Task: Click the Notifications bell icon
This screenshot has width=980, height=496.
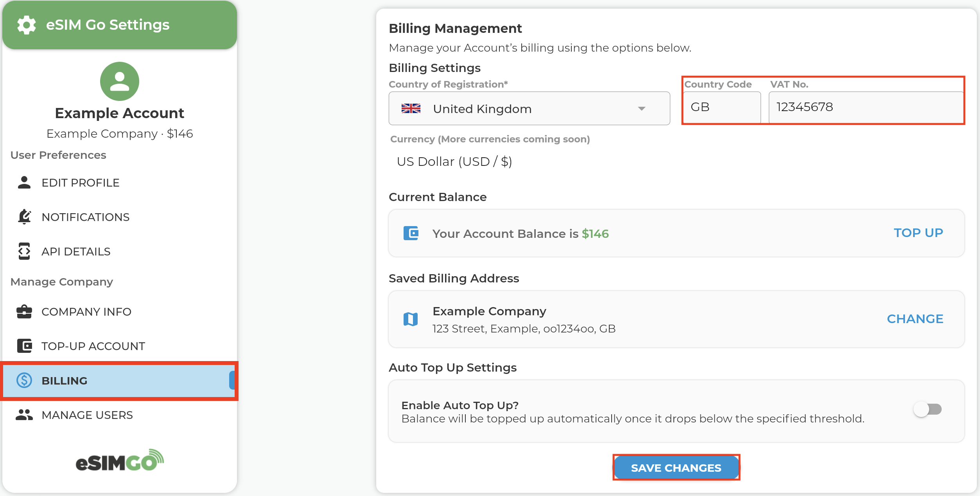Action: [24, 217]
